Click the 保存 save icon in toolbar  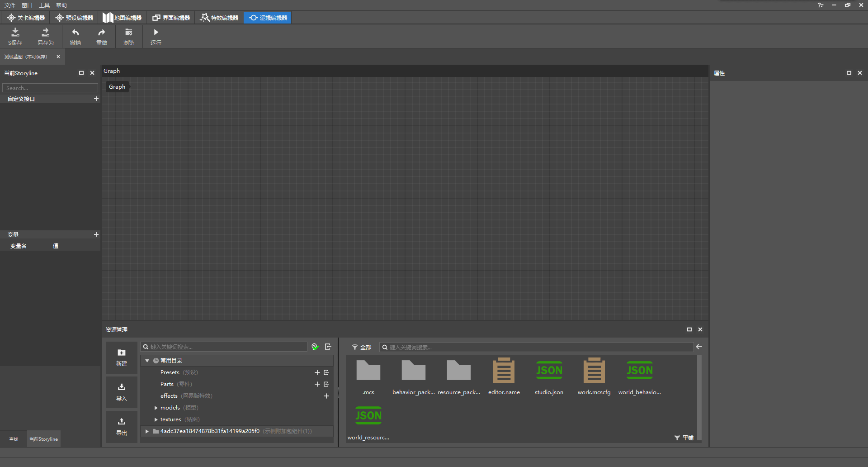click(x=15, y=33)
